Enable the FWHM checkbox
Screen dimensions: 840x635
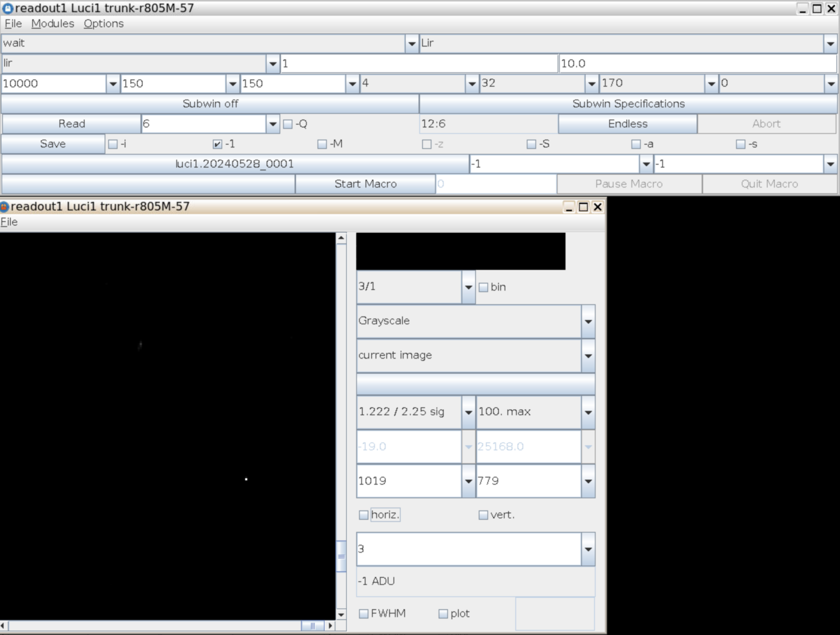(364, 614)
